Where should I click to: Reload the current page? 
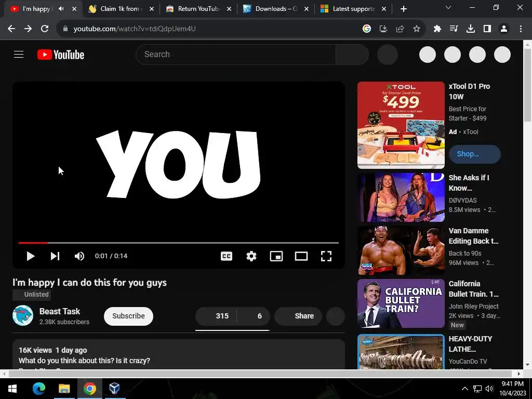pyautogui.click(x=45, y=29)
